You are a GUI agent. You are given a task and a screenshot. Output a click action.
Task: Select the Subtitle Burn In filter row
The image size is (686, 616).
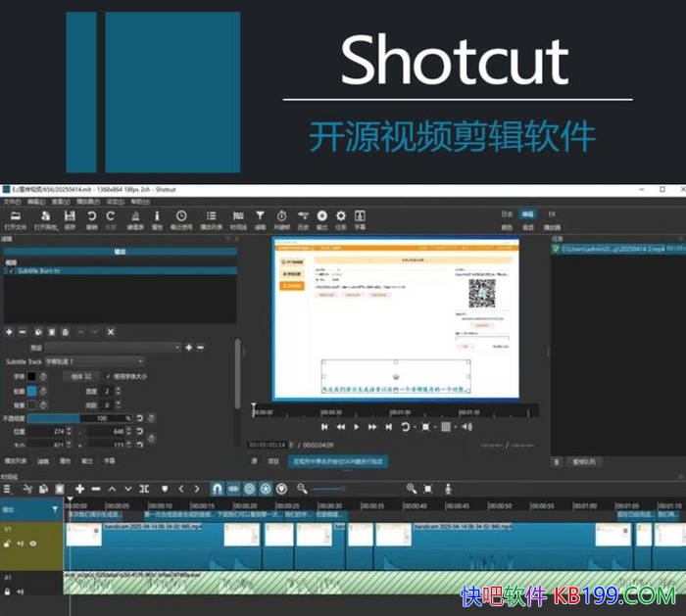tap(121, 271)
